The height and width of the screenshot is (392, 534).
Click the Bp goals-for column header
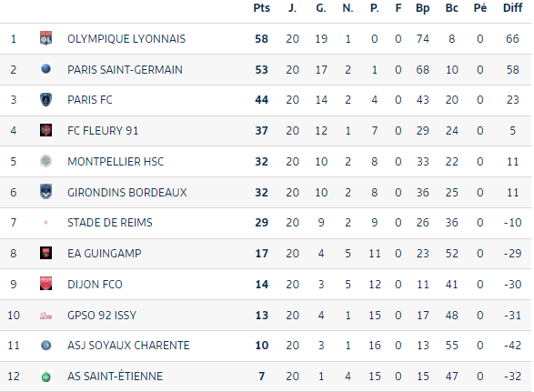[x=423, y=8]
